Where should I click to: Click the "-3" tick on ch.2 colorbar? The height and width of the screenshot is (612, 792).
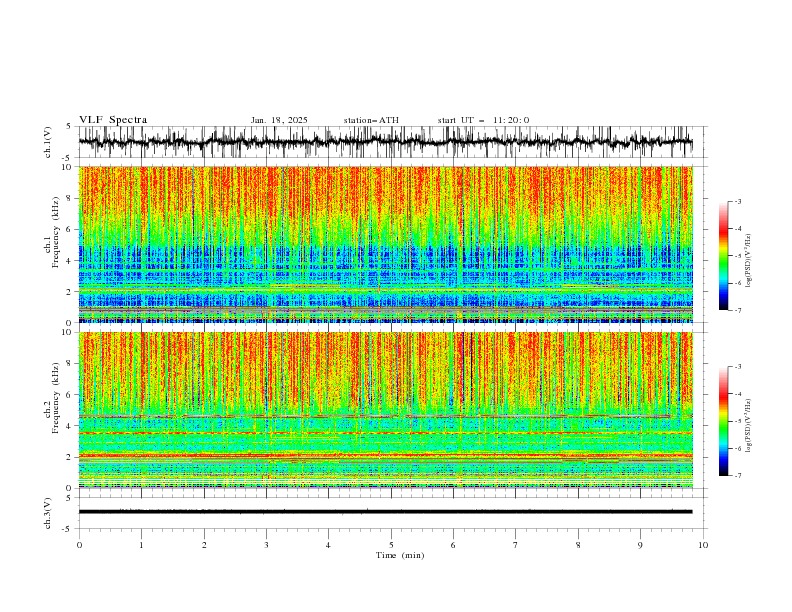[x=737, y=367]
